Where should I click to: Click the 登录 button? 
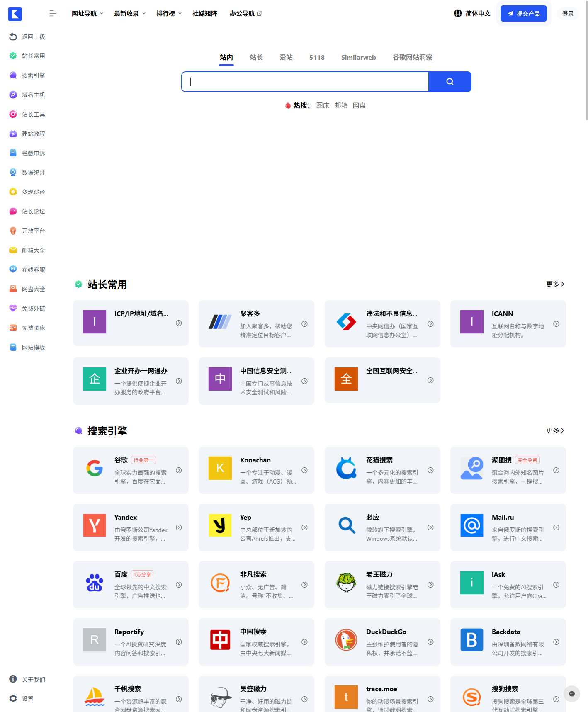click(568, 14)
